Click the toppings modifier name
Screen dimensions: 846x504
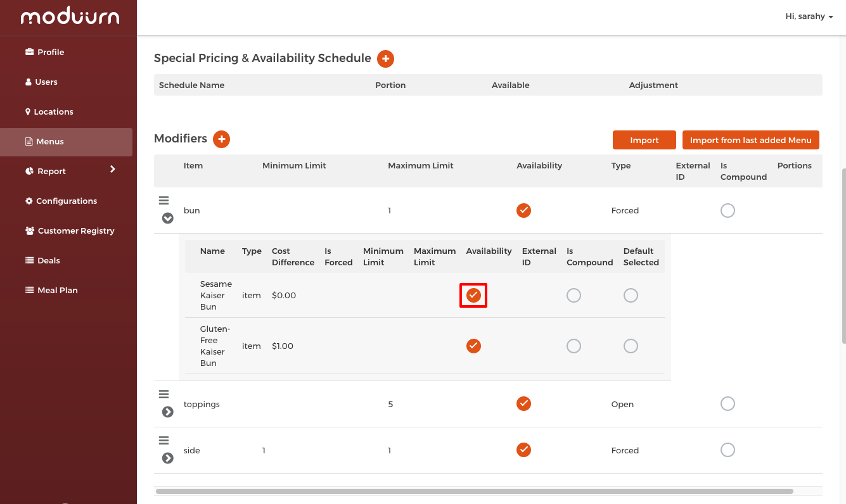coord(202,404)
